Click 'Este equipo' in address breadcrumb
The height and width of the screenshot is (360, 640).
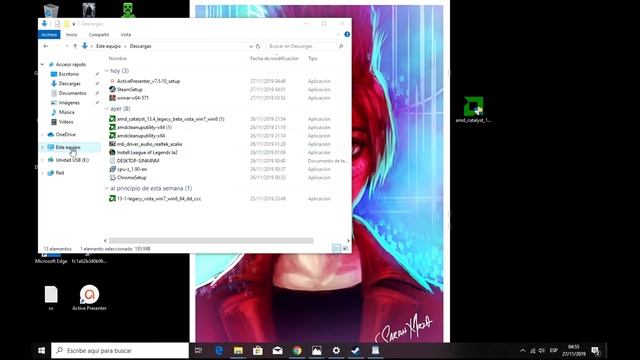click(x=108, y=47)
